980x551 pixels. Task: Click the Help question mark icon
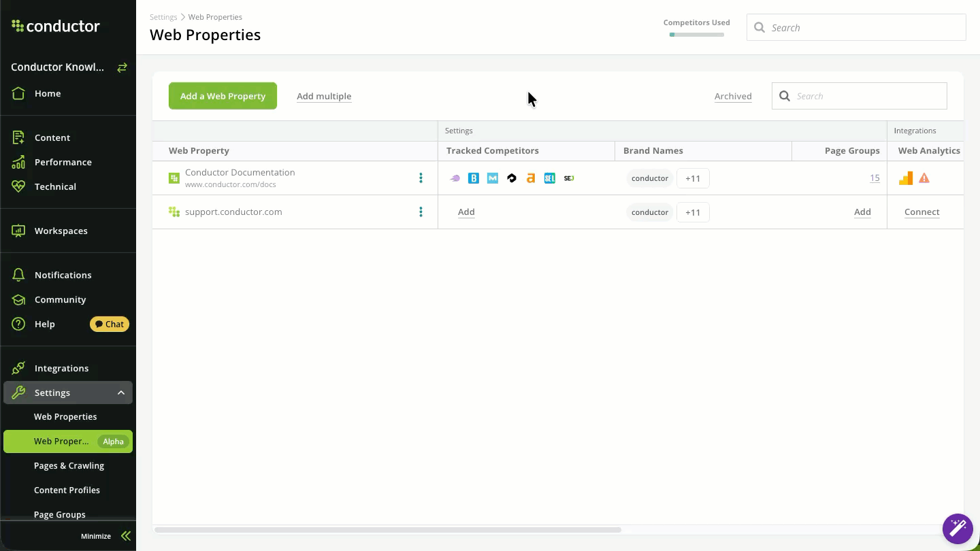19,324
